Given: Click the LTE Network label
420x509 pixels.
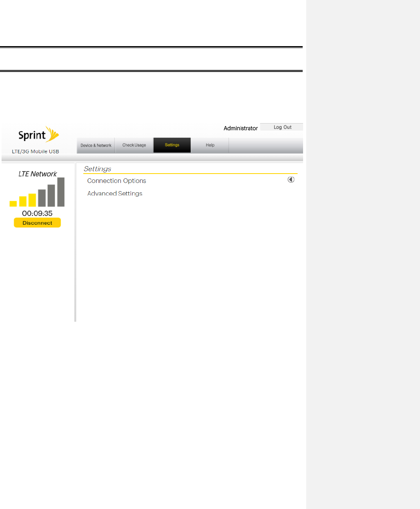Looking at the screenshot, I should click(x=38, y=174).
